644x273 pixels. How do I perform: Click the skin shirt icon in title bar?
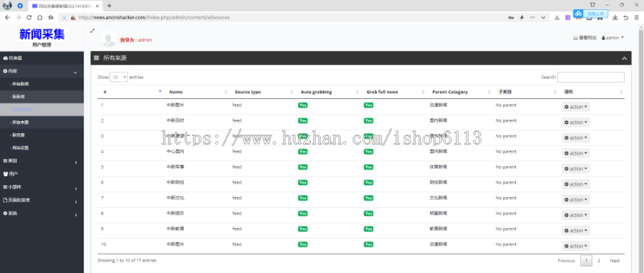tap(592, 4)
